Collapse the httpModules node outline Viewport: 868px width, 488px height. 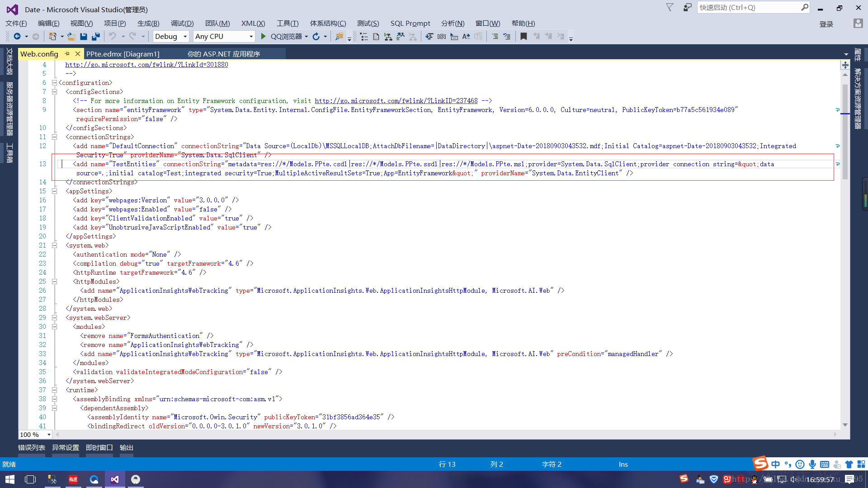54,282
